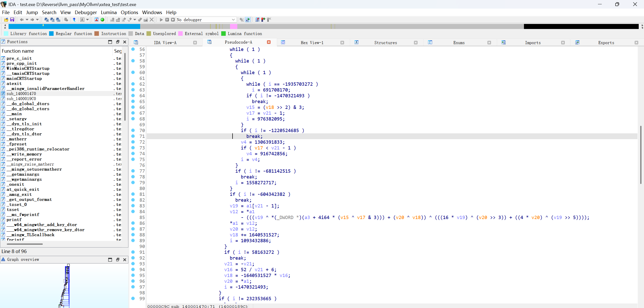Click the Open file icon
The height and width of the screenshot is (308, 644).
pyautogui.click(x=6, y=20)
